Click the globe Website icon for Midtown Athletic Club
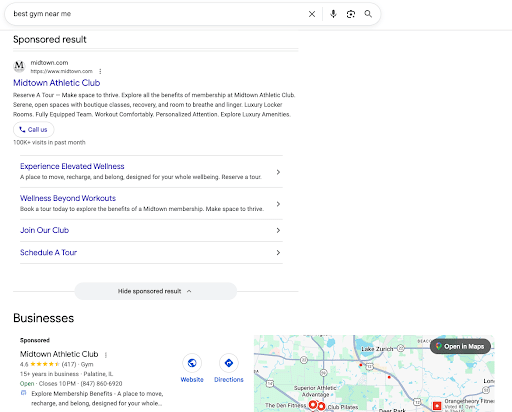Viewport: 512px width, 412px height. 192,363
